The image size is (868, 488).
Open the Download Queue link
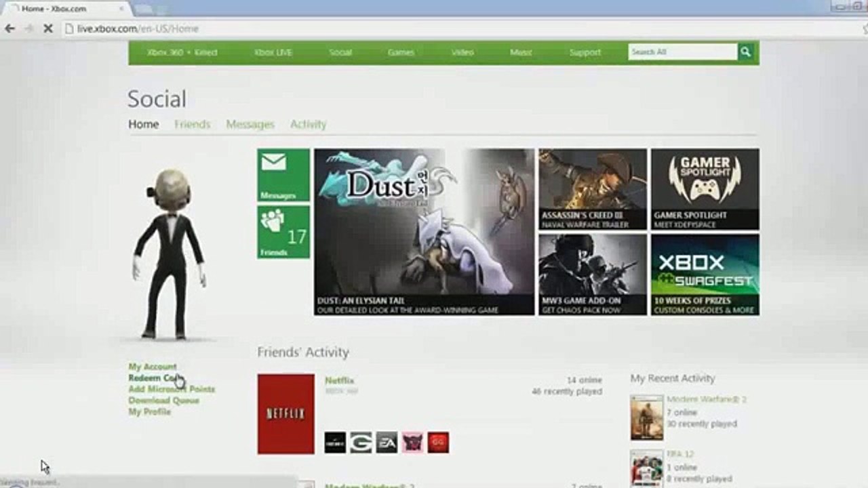click(x=163, y=401)
